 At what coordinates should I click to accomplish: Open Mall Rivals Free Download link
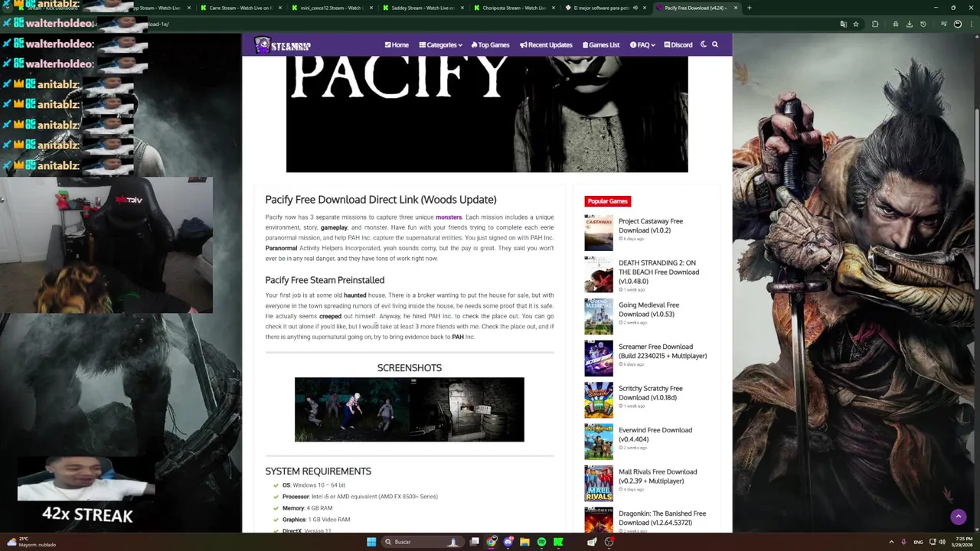pos(658,476)
